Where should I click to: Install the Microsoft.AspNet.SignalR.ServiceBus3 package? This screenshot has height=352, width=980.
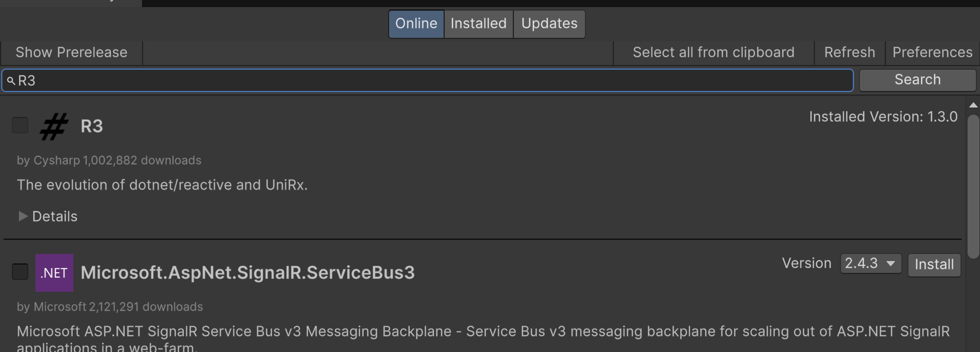(x=934, y=265)
